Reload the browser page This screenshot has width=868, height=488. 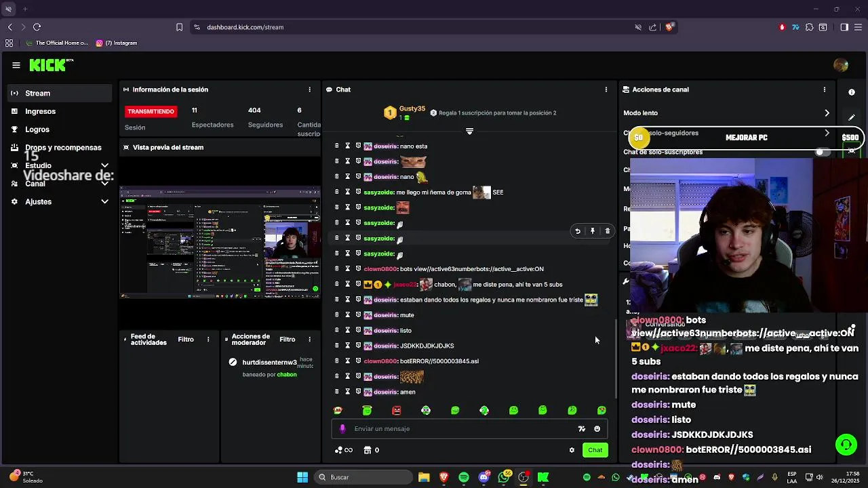click(37, 27)
